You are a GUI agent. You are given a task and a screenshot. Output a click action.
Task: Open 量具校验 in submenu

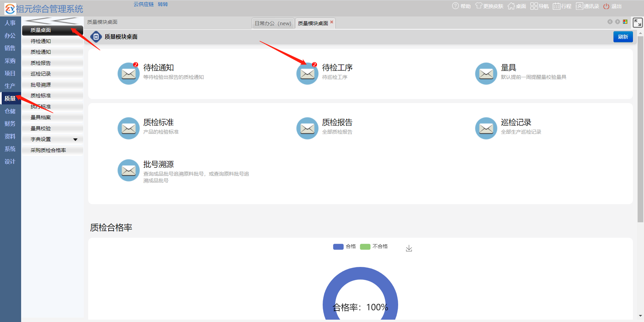pos(53,129)
